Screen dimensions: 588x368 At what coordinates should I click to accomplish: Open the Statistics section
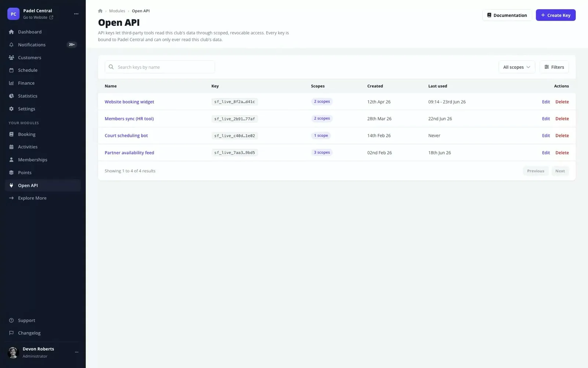[x=43, y=96]
